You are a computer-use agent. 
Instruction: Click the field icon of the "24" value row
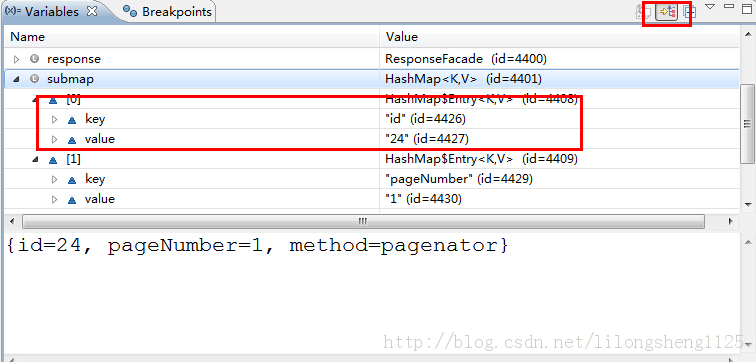pyautogui.click(x=72, y=140)
